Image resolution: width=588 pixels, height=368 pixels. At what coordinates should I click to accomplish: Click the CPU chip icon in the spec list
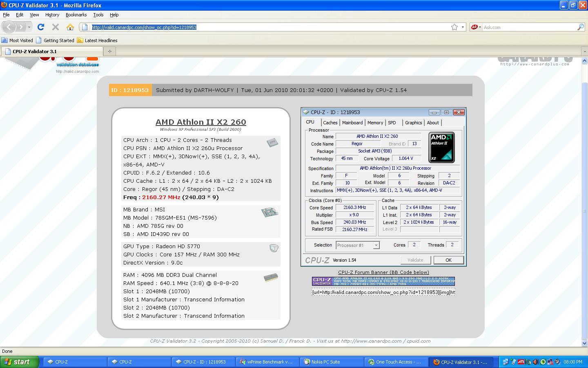(272, 142)
